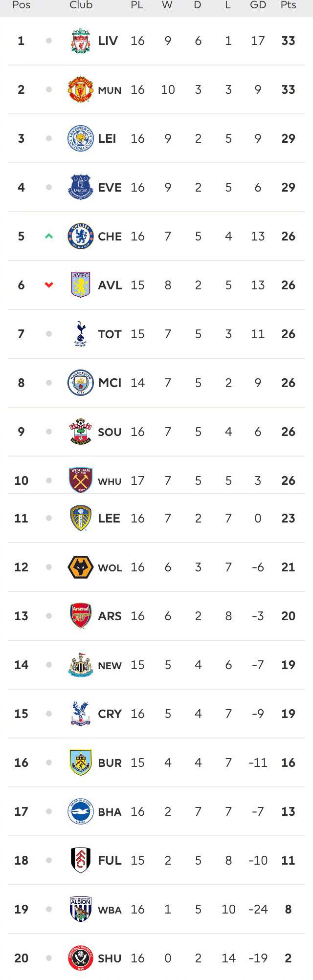The width and height of the screenshot is (313, 980).
Task: Click the grey dot beside Liverpool
Action: pyautogui.click(x=48, y=41)
